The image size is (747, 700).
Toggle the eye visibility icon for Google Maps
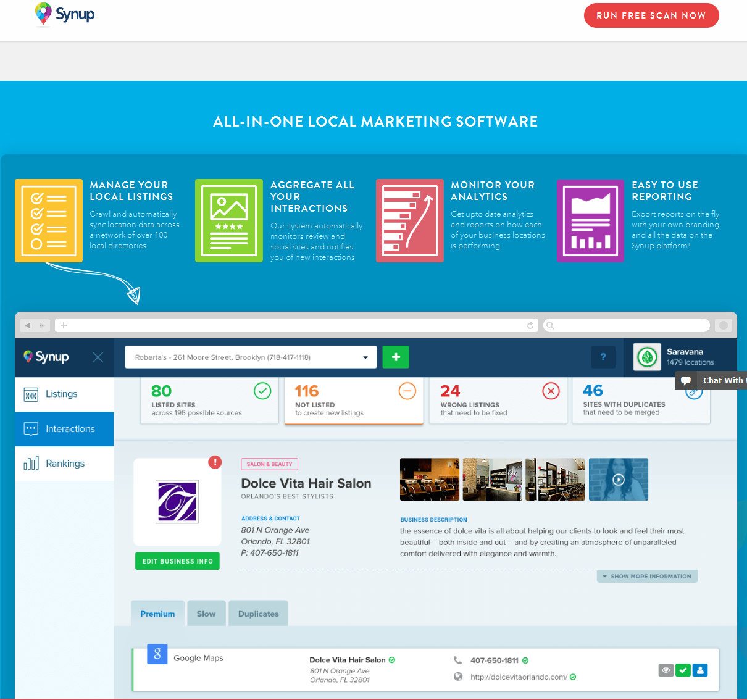click(x=666, y=670)
